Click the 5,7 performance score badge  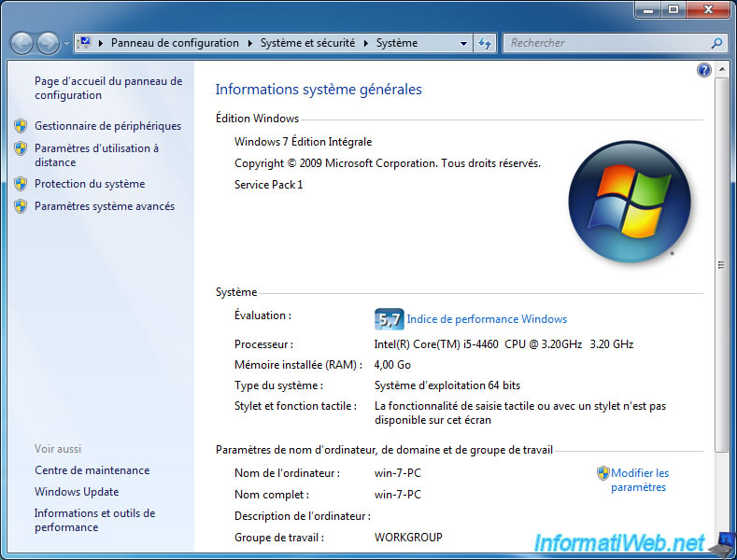tap(389, 319)
